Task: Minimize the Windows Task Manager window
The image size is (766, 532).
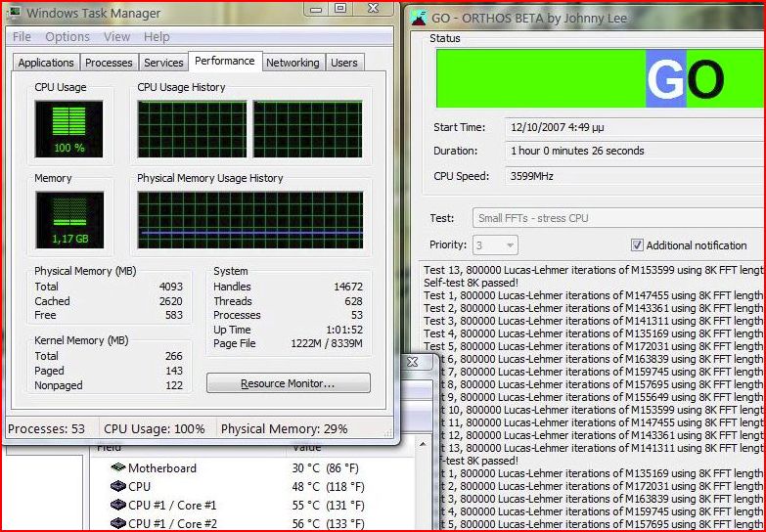Action: tap(317, 8)
